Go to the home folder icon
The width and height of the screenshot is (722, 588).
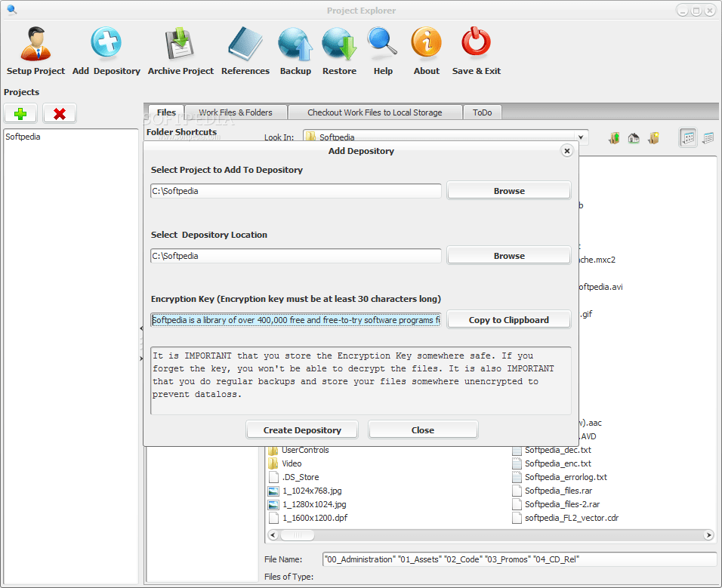point(634,137)
